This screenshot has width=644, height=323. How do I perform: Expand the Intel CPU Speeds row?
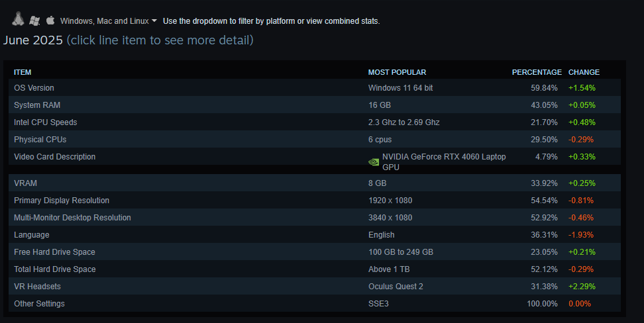coord(315,122)
